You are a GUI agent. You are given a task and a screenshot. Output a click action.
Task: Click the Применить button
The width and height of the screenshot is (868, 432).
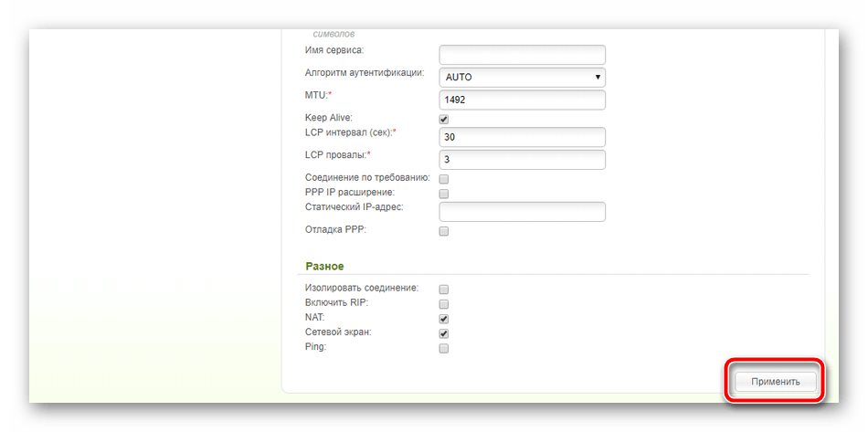[775, 382]
